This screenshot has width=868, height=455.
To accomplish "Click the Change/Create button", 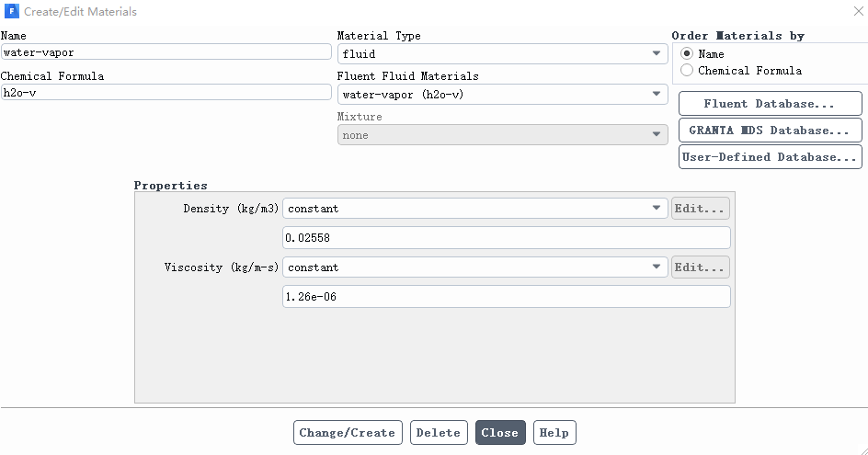I will pos(348,432).
